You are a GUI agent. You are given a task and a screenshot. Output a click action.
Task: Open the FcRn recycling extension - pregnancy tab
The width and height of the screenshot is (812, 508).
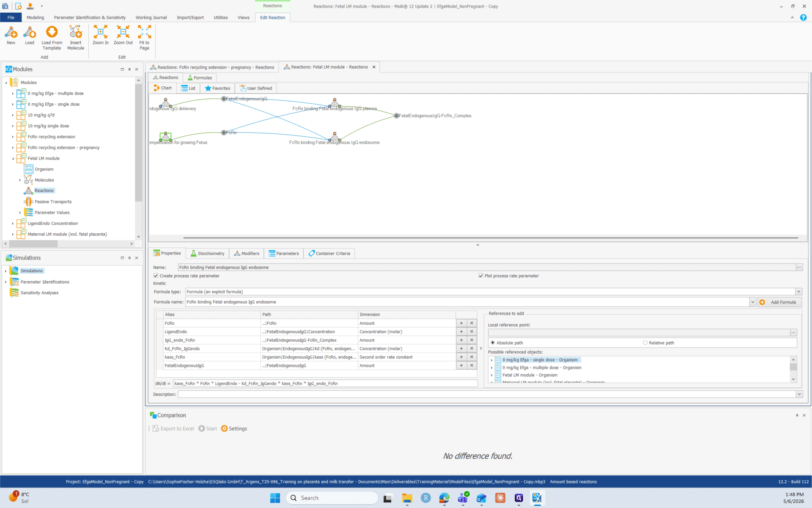click(x=212, y=67)
